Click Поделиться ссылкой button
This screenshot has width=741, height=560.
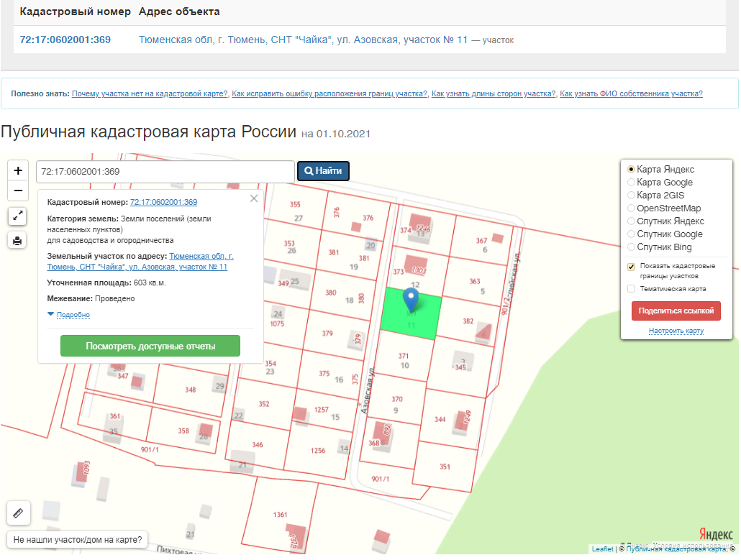pos(676,311)
